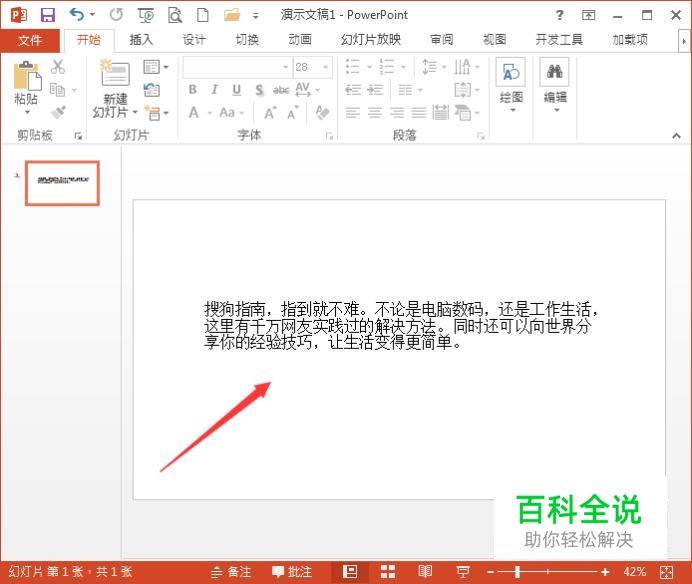Click zoom in plus button
The width and height of the screenshot is (692, 584).
point(605,573)
